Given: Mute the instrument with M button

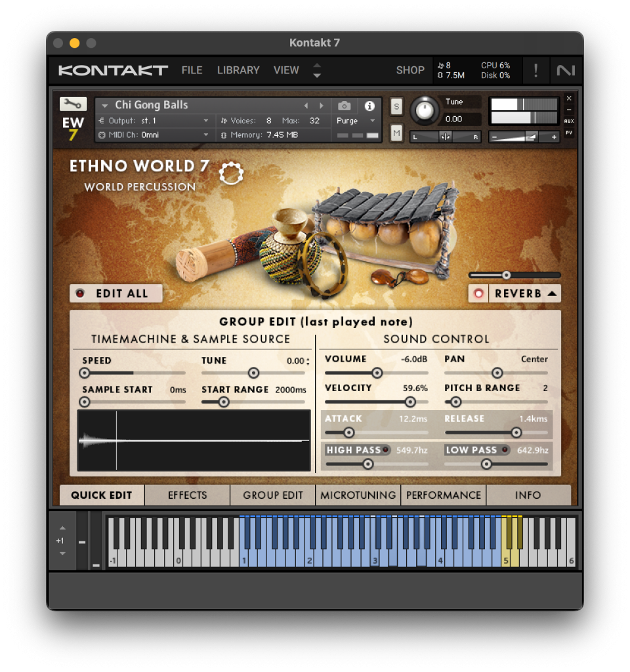Looking at the screenshot, I should click(396, 133).
